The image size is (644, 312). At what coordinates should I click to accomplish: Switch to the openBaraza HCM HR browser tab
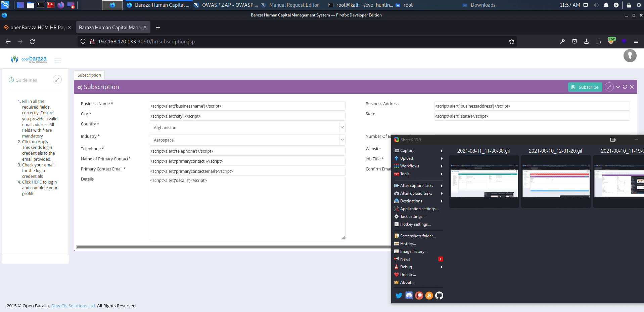pos(37,28)
